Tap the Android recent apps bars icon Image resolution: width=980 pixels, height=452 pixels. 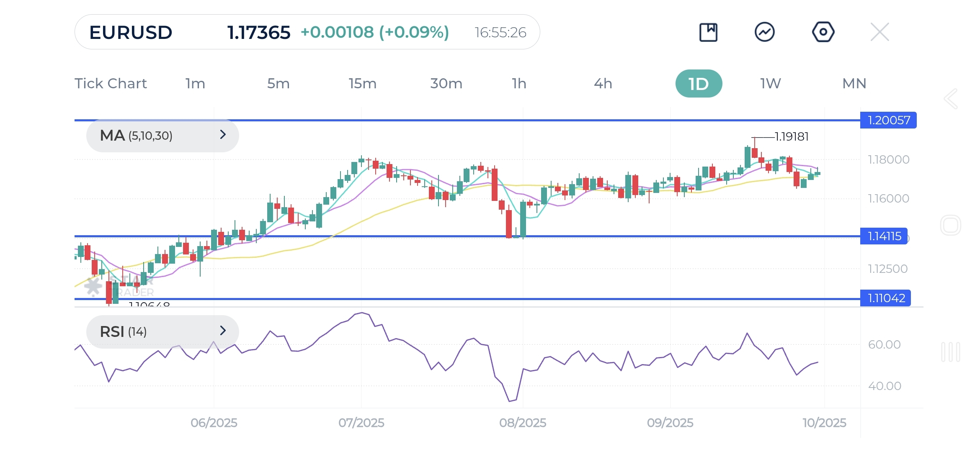click(950, 352)
